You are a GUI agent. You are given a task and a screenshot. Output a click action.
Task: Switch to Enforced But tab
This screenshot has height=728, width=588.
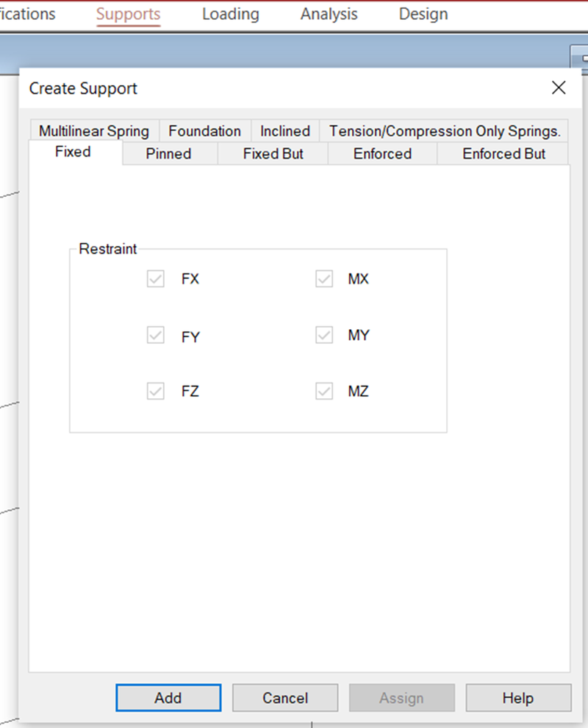pyautogui.click(x=503, y=154)
